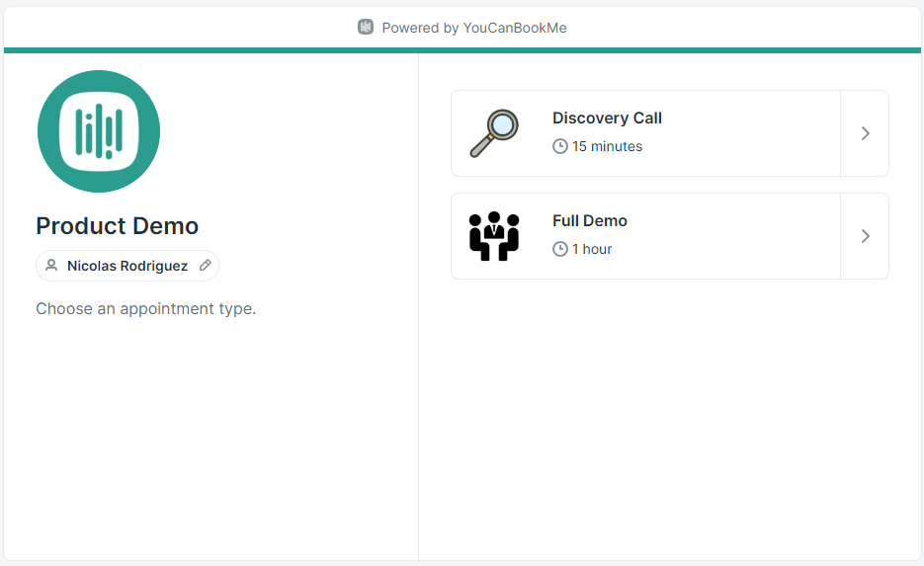924x566 pixels.
Task: Click the magnifying glass Discovery Call icon
Action: point(494,133)
